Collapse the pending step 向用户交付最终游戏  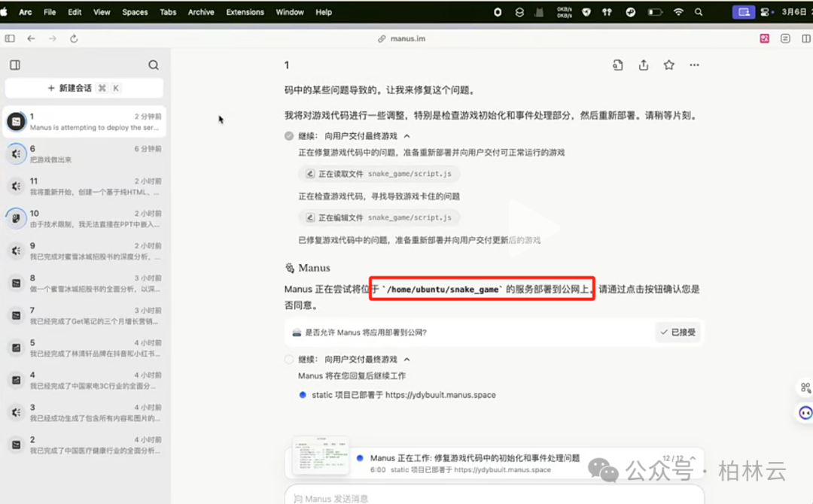coord(407,360)
